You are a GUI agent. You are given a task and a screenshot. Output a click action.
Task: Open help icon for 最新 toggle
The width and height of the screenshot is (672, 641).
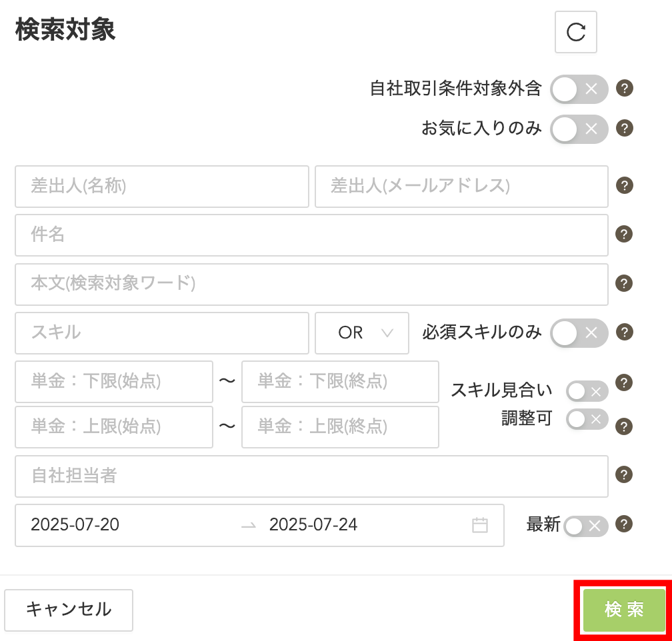(x=624, y=524)
